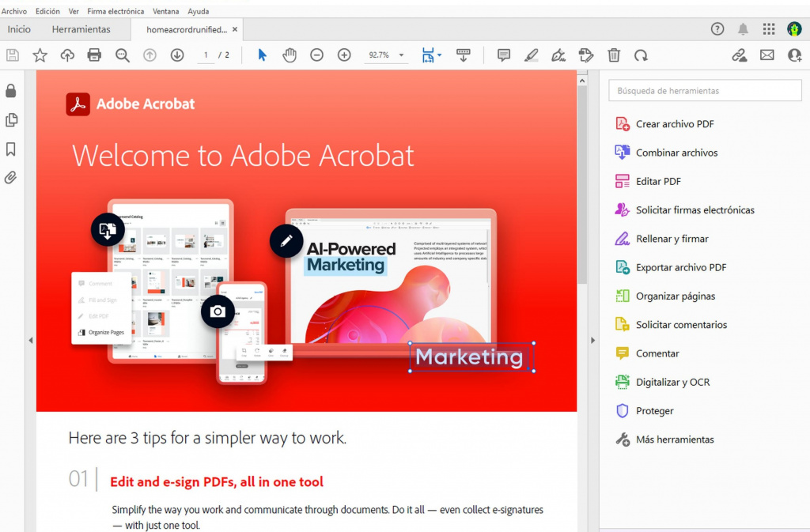Send the file by email
Image resolution: width=810 pixels, height=532 pixels.
(767, 55)
